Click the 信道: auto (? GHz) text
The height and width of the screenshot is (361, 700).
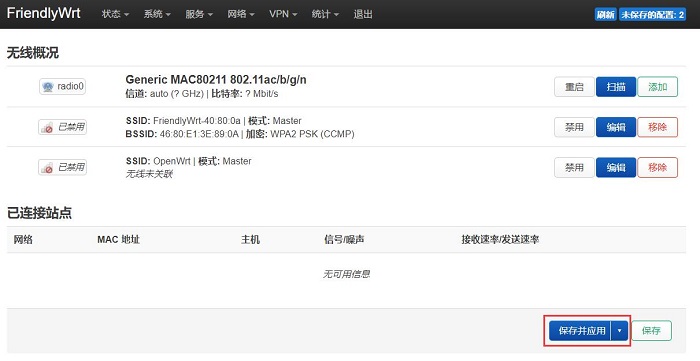point(165,94)
